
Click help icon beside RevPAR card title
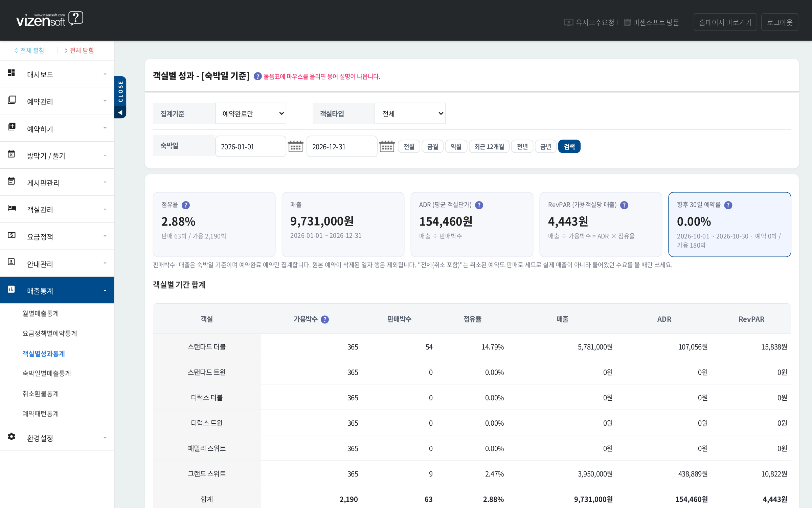[624, 205]
